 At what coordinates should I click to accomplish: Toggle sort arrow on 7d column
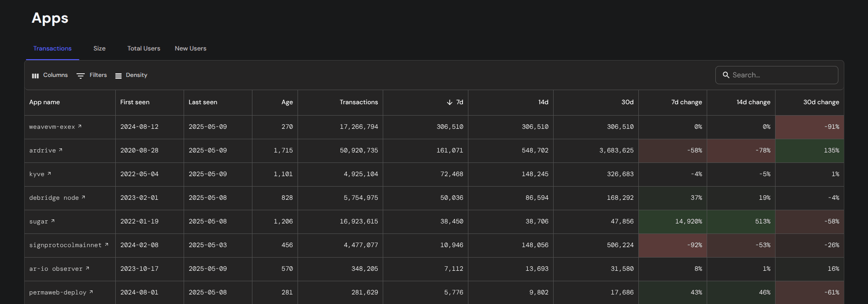[x=449, y=102]
